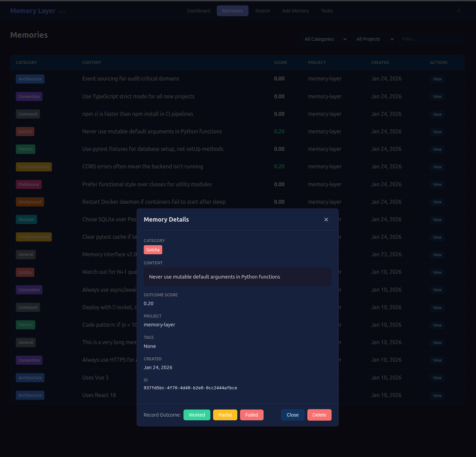Image resolution: width=476 pixels, height=457 pixels.
Task: Toggle dark mode moon icon
Action: pos(459,11)
